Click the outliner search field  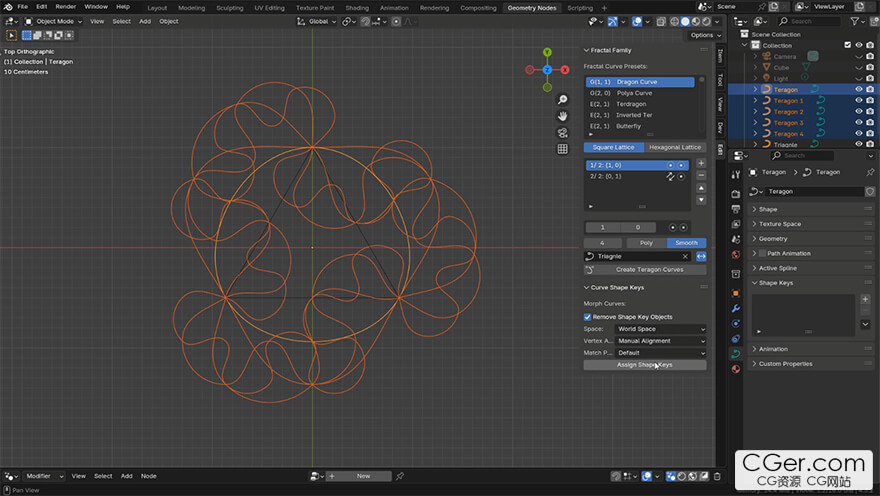(x=808, y=21)
